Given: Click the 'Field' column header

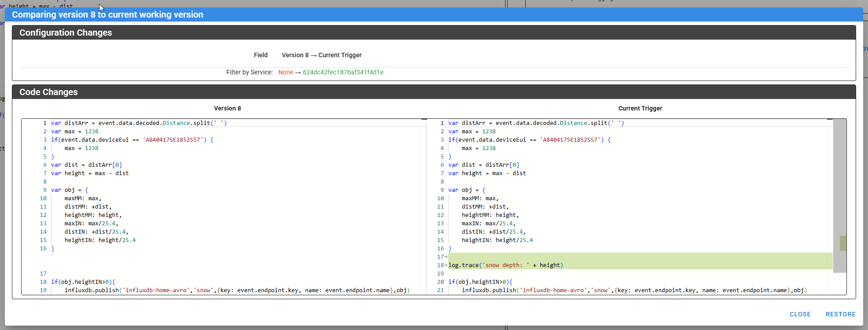Looking at the screenshot, I should [x=260, y=55].
